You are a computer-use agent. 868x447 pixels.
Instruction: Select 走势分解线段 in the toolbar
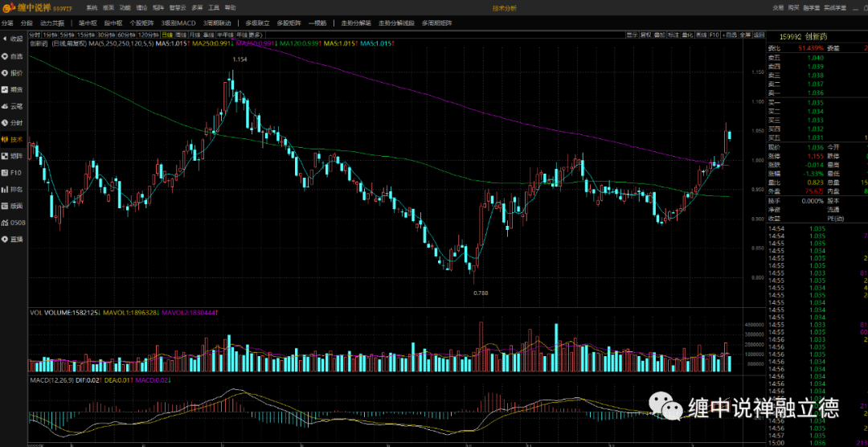click(x=396, y=23)
